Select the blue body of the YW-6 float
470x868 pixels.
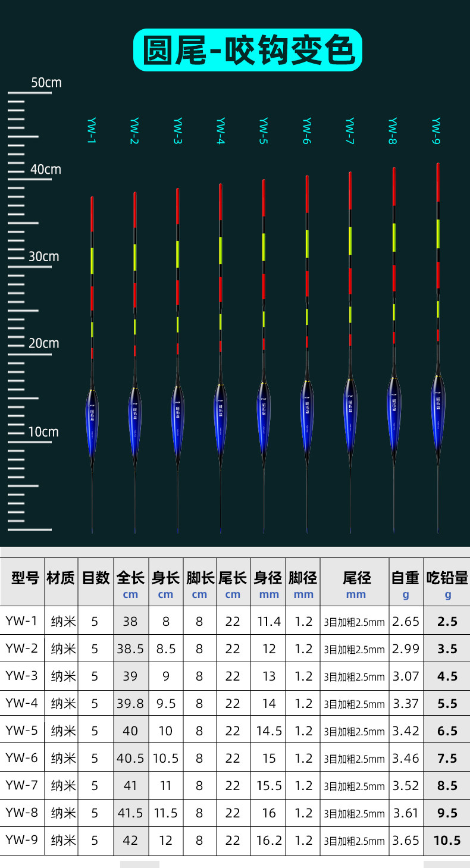coord(308,422)
